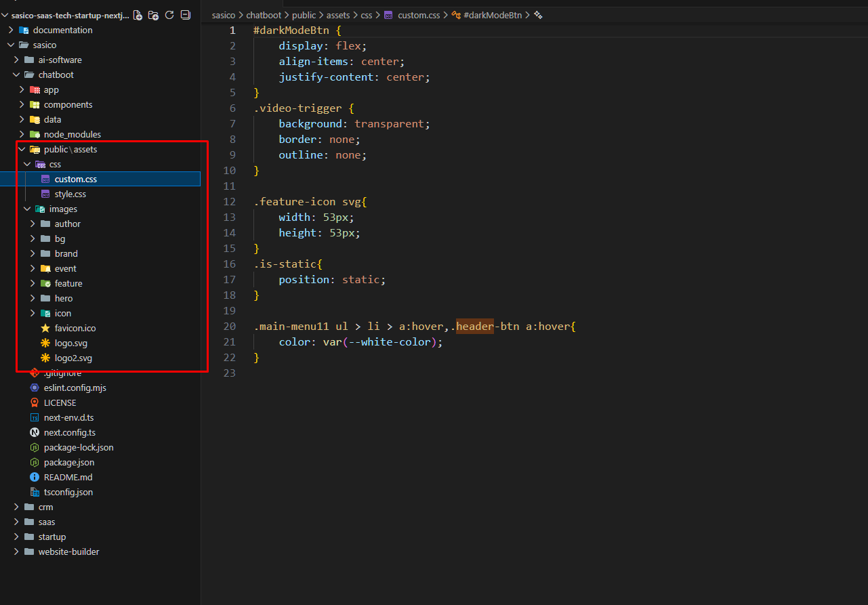
Task: Click the info icon beside README.md
Action: click(35, 477)
